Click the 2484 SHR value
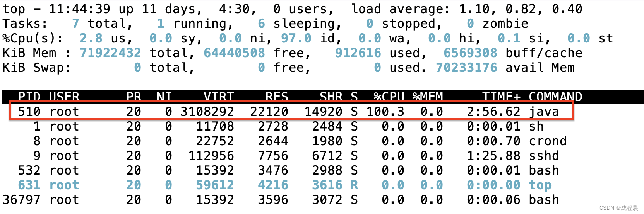This screenshot has width=644, height=214. click(x=327, y=126)
